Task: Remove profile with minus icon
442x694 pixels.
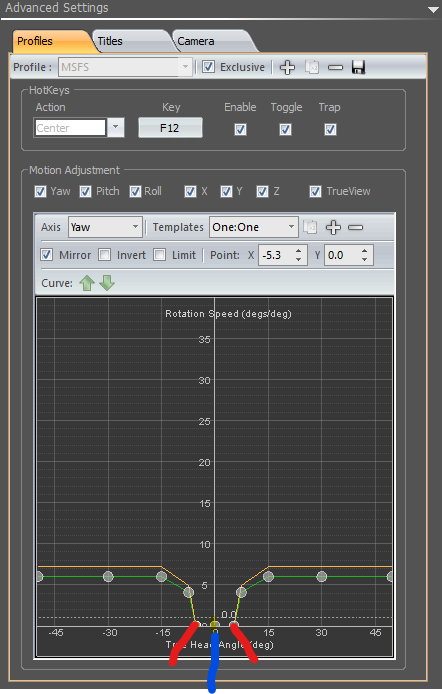Action: (335, 67)
